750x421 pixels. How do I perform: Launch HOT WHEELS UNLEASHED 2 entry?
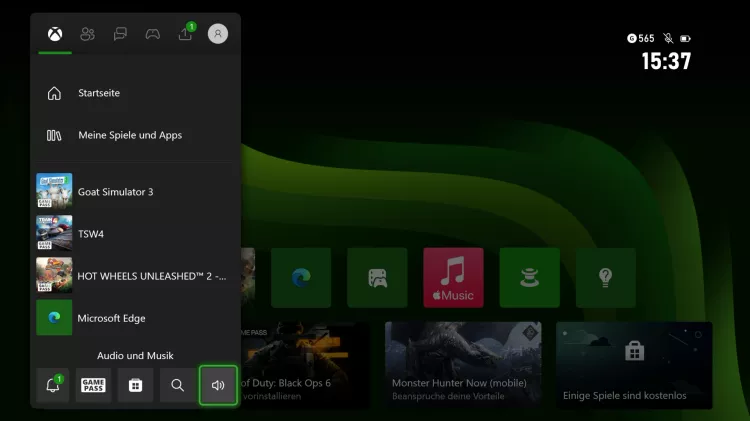coord(135,276)
